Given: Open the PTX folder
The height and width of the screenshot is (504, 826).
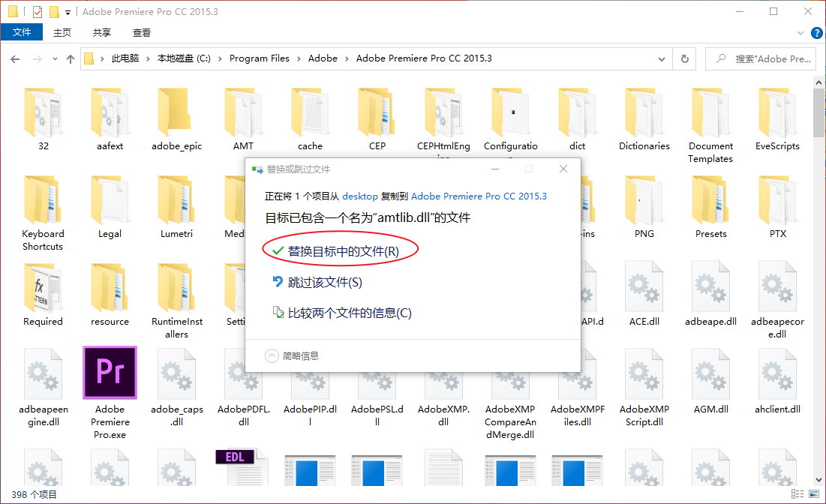Looking at the screenshot, I should (777, 201).
